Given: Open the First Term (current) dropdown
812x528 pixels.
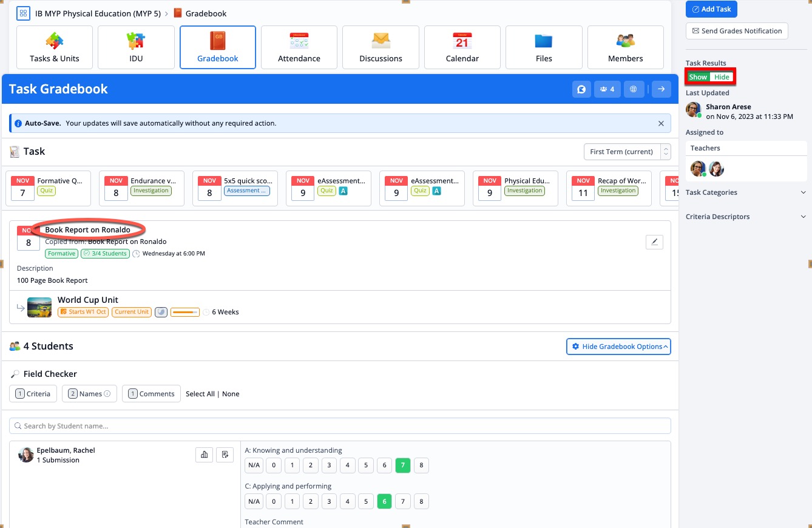Looking at the screenshot, I should point(626,152).
